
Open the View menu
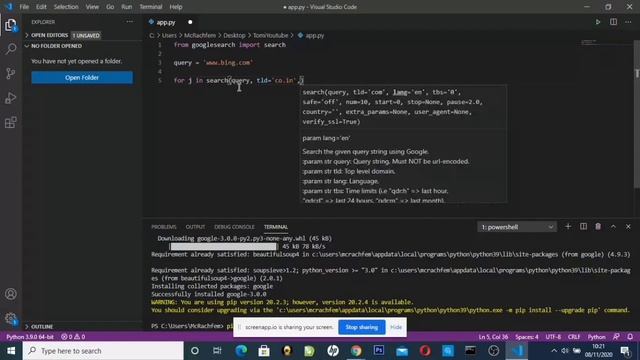point(92,7)
